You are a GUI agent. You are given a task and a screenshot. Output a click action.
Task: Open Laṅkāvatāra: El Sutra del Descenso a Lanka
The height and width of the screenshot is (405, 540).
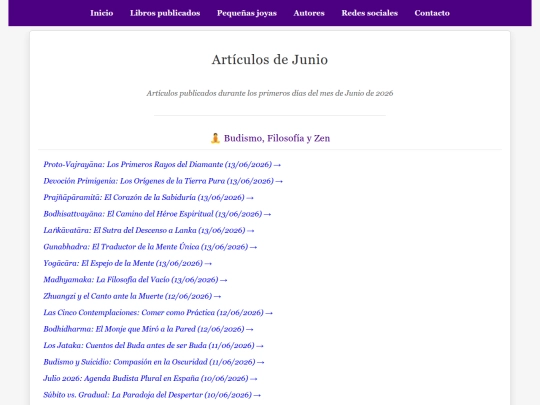149,230
